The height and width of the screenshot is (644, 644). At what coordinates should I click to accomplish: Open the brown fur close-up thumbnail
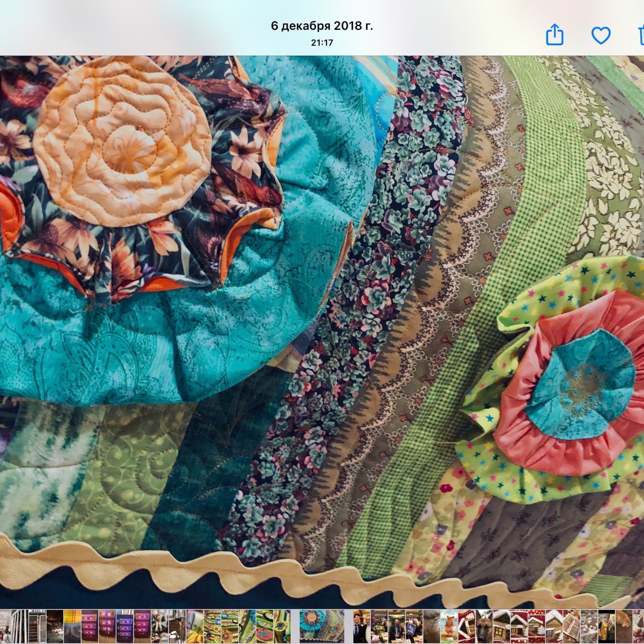coord(431,626)
